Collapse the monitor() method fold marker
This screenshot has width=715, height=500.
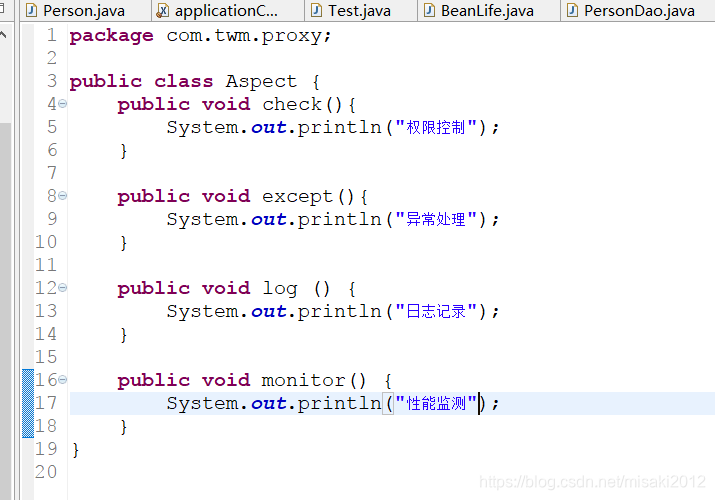tap(62, 379)
